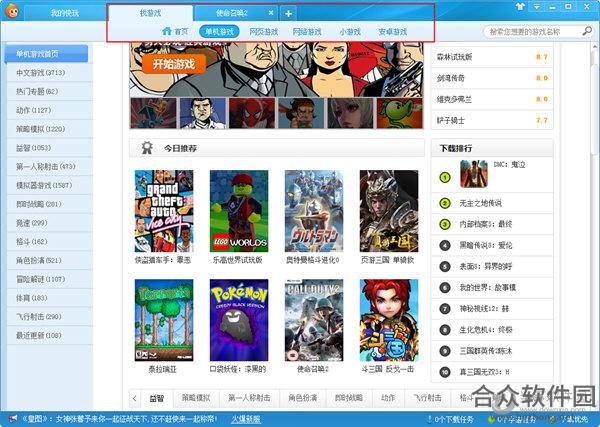600x427 pixels.
Task: Open the 斗三国 game cover
Action: (389, 320)
